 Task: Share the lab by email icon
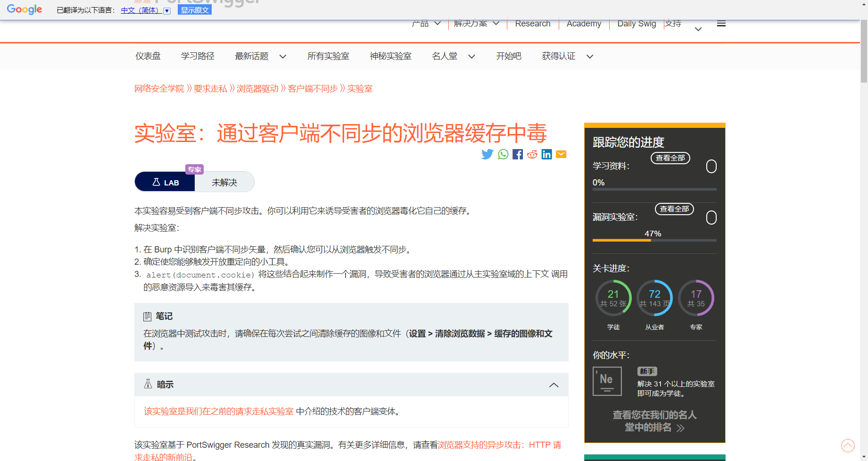pos(561,154)
